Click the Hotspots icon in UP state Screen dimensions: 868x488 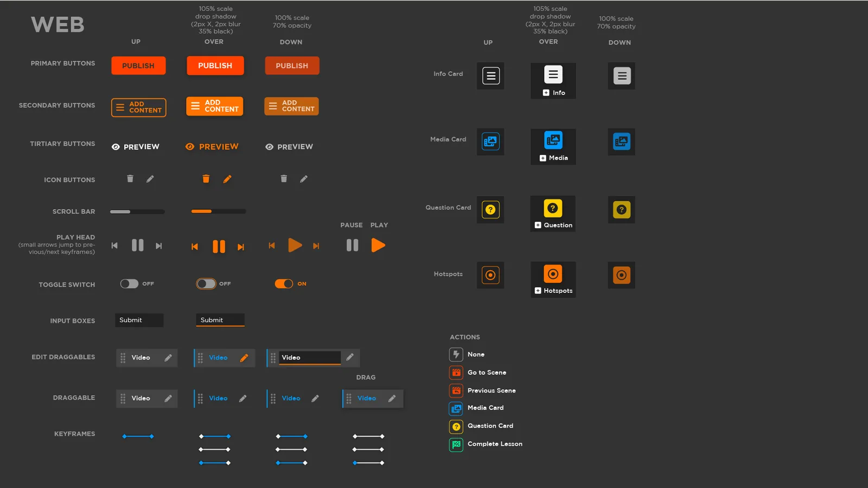(490, 275)
